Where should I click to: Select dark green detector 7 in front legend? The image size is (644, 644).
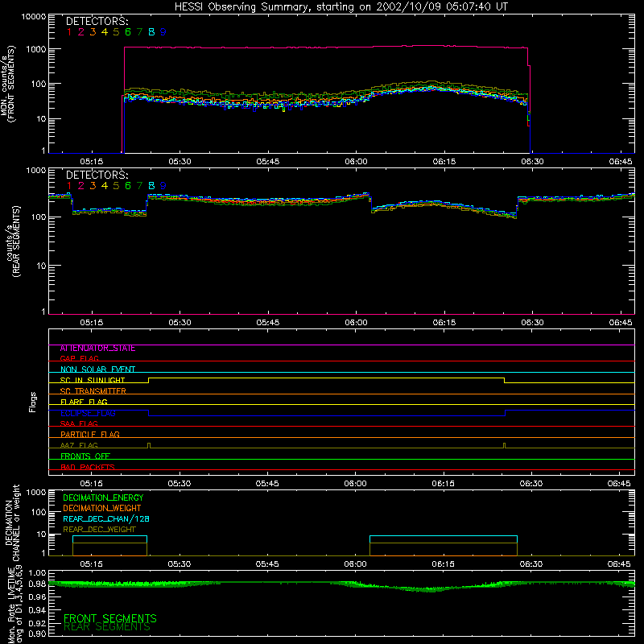(139, 32)
